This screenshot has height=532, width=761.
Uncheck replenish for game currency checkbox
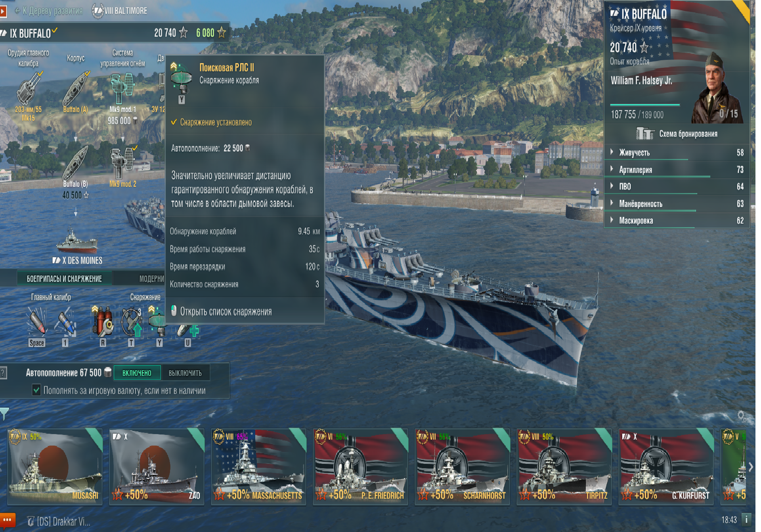(x=36, y=390)
